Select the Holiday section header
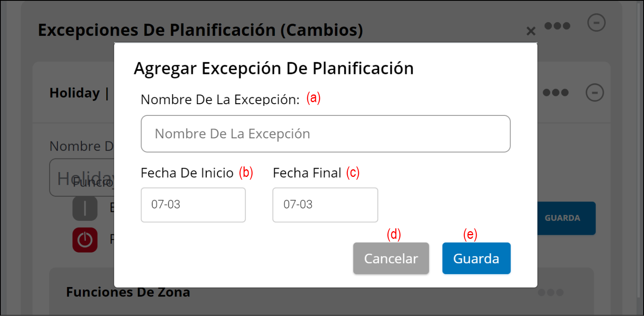 coord(75,93)
